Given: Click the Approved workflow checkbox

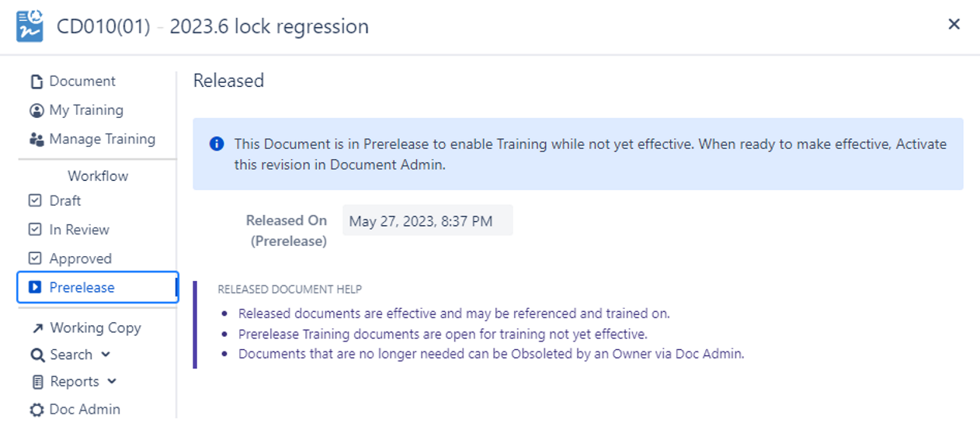Looking at the screenshot, I should [x=35, y=258].
